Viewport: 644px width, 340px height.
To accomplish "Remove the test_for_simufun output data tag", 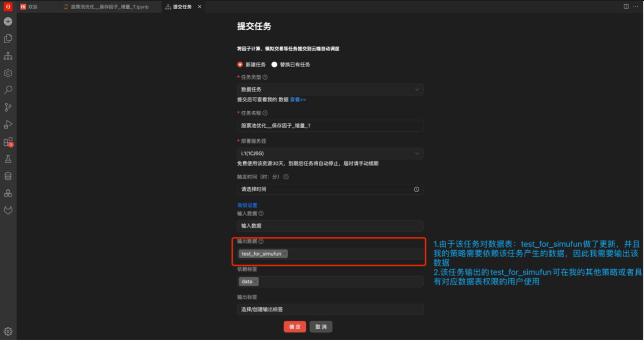I will click(285, 254).
